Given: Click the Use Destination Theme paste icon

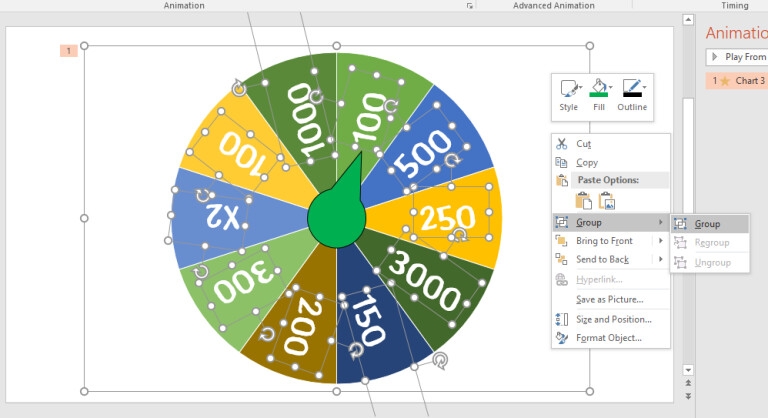Looking at the screenshot, I should coord(583,201).
